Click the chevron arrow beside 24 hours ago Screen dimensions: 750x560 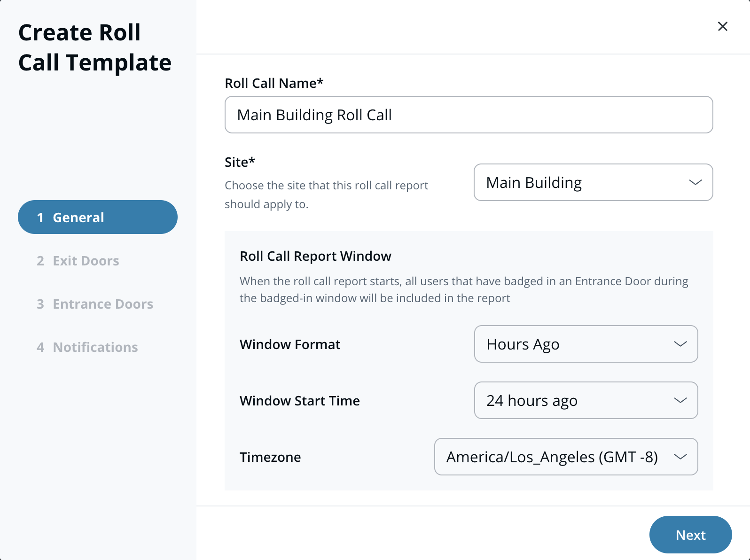[680, 400]
